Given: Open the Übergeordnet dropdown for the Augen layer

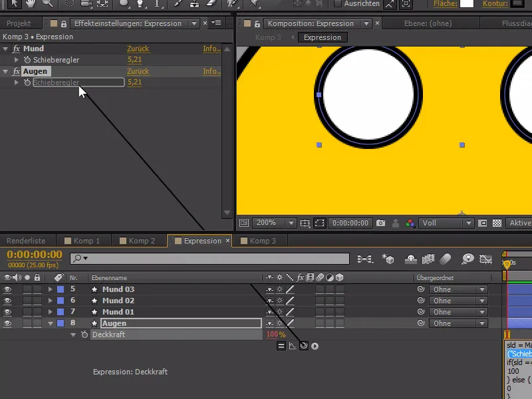Looking at the screenshot, I should (460, 323).
